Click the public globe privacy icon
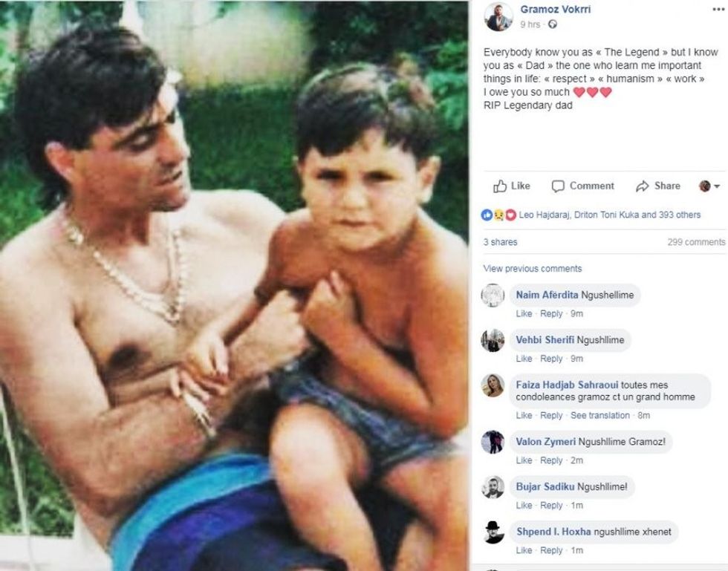The width and height of the screenshot is (728, 571). coord(552,25)
